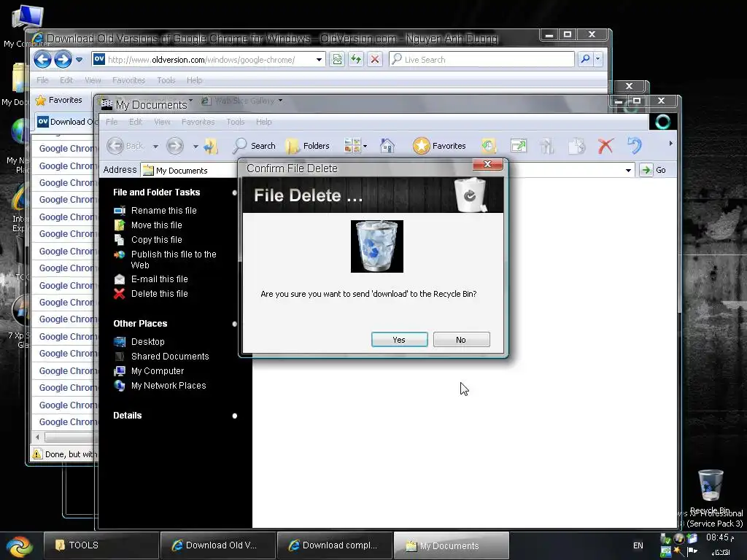Click the Live Search box
Screen dimensions: 747x560
coord(481,60)
